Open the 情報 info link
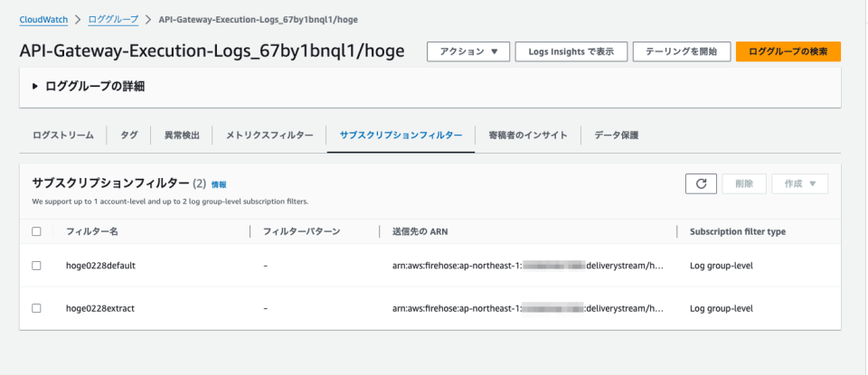The width and height of the screenshot is (868, 375). point(219,184)
